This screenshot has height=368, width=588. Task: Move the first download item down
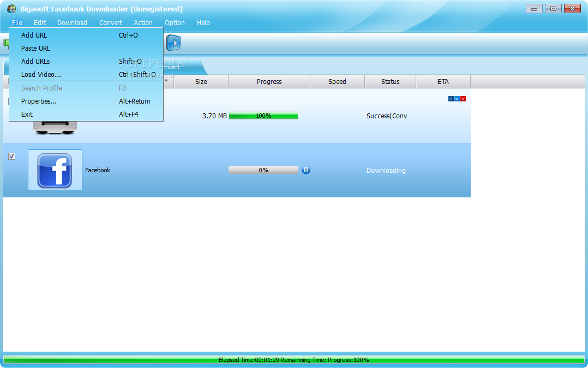click(x=457, y=99)
